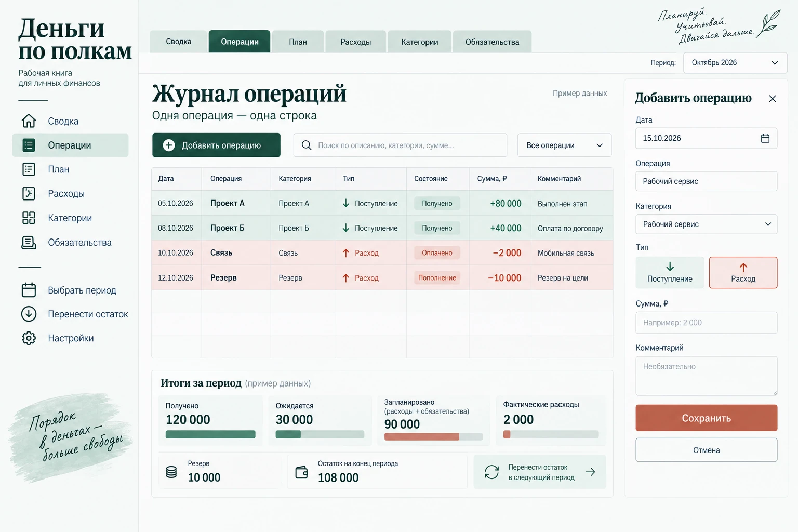Click the house icon beside Сводка
The image size is (798, 532).
[29, 121]
